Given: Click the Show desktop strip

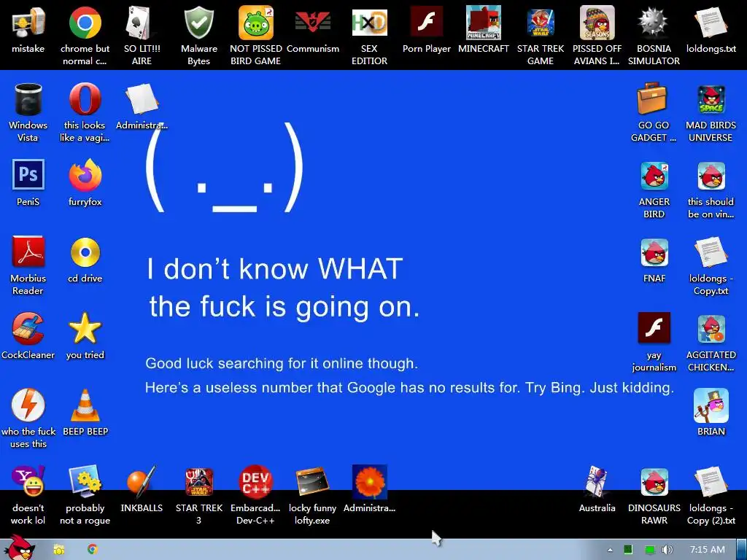Looking at the screenshot, I should [x=742, y=550].
